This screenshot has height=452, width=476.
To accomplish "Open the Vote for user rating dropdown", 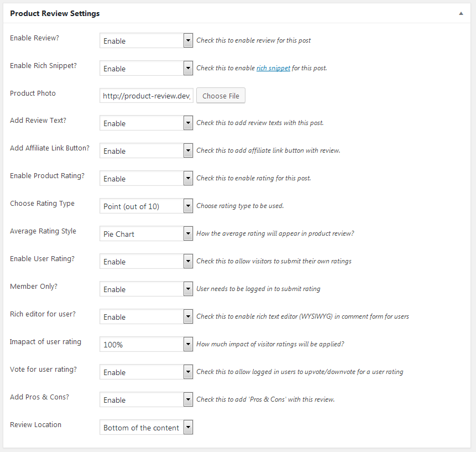I will (x=146, y=372).
